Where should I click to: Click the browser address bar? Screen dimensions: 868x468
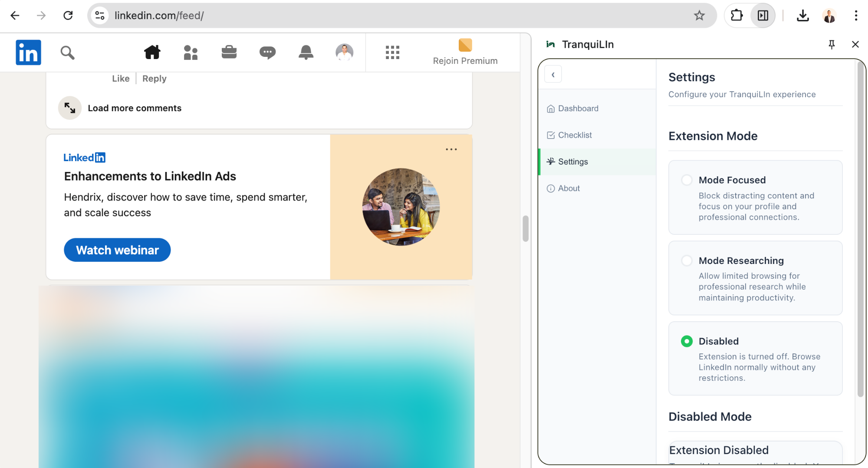391,16
